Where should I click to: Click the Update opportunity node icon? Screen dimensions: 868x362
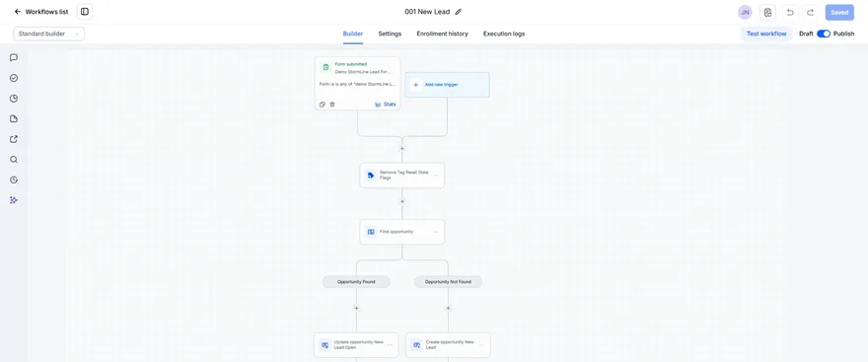[325, 345]
